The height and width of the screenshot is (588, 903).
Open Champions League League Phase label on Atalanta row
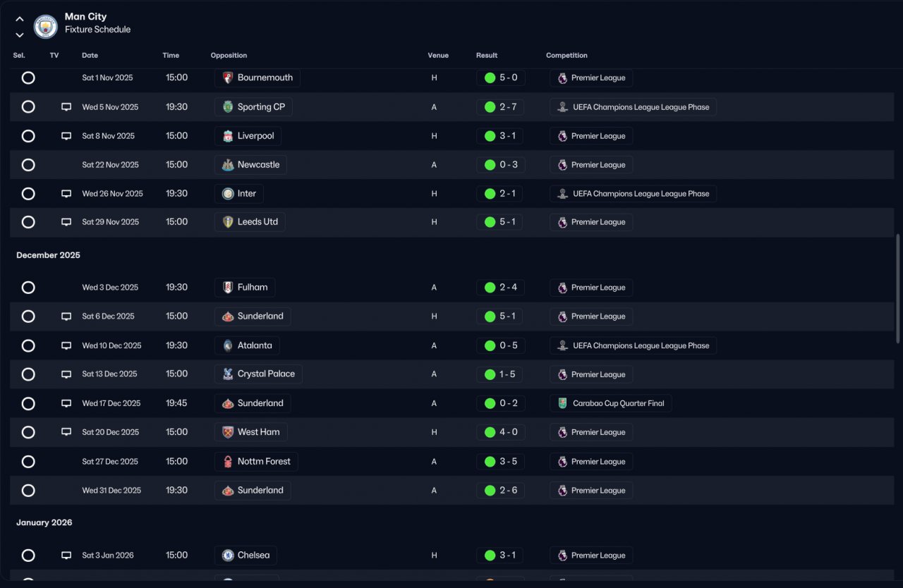click(x=634, y=345)
